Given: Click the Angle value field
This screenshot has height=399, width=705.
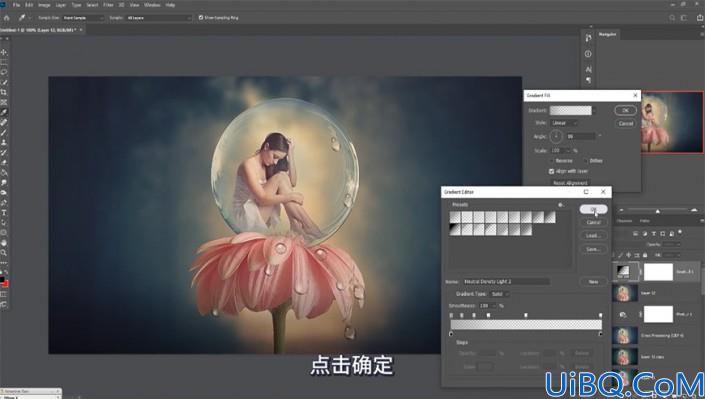Looking at the screenshot, I should (x=580, y=136).
